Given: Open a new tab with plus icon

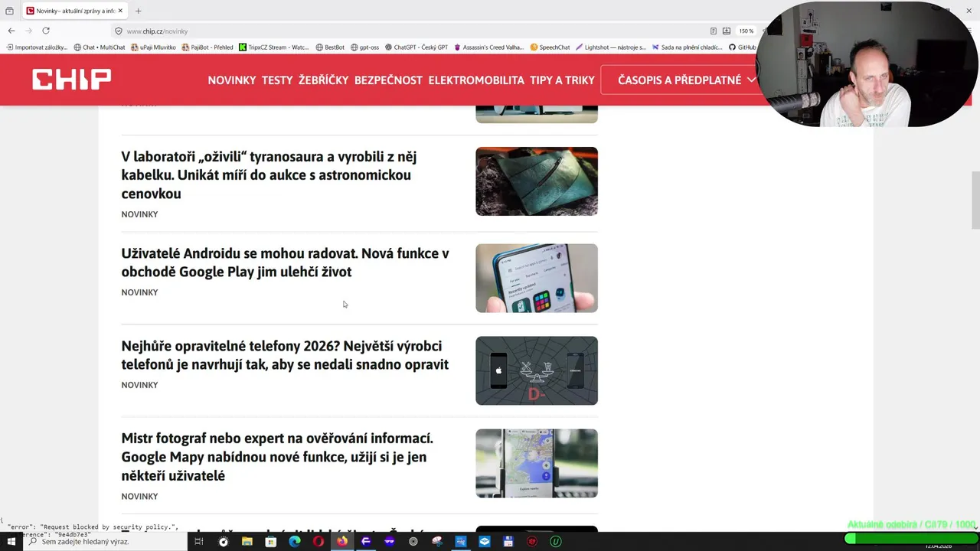Looking at the screenshot, I should [x=139, y=11].
